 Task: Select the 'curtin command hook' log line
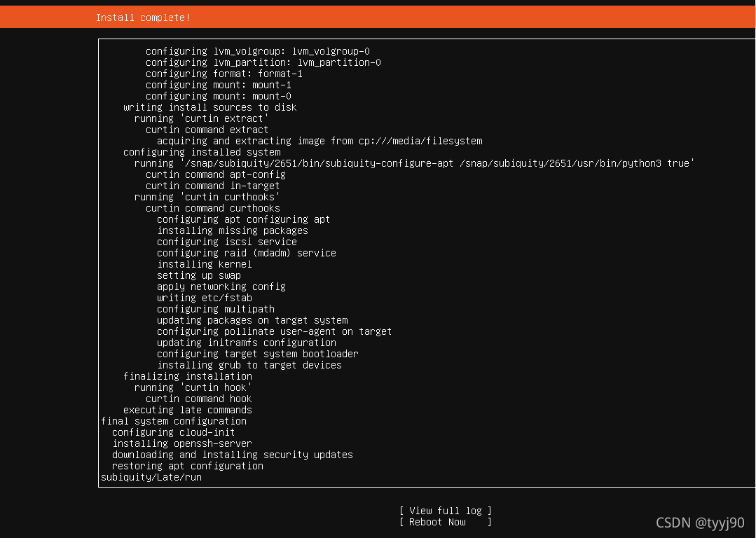(x=199, y=399)
